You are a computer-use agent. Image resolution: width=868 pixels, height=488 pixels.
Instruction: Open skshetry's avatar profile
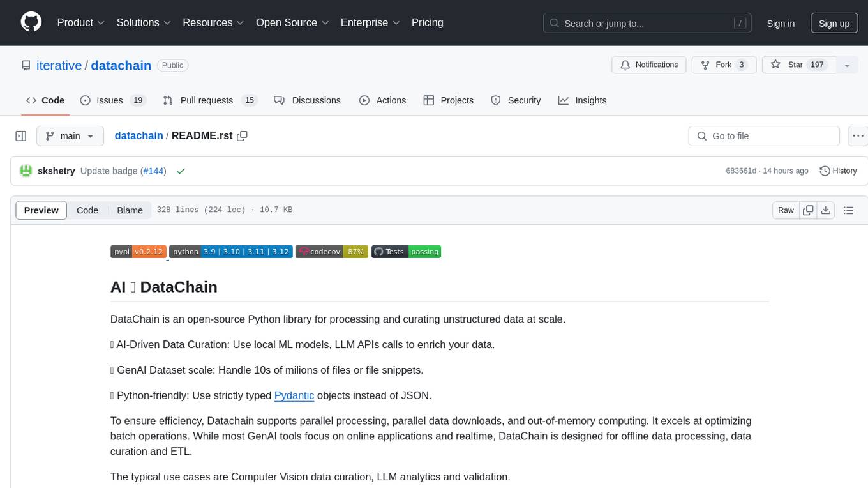[x=26, y=171]
